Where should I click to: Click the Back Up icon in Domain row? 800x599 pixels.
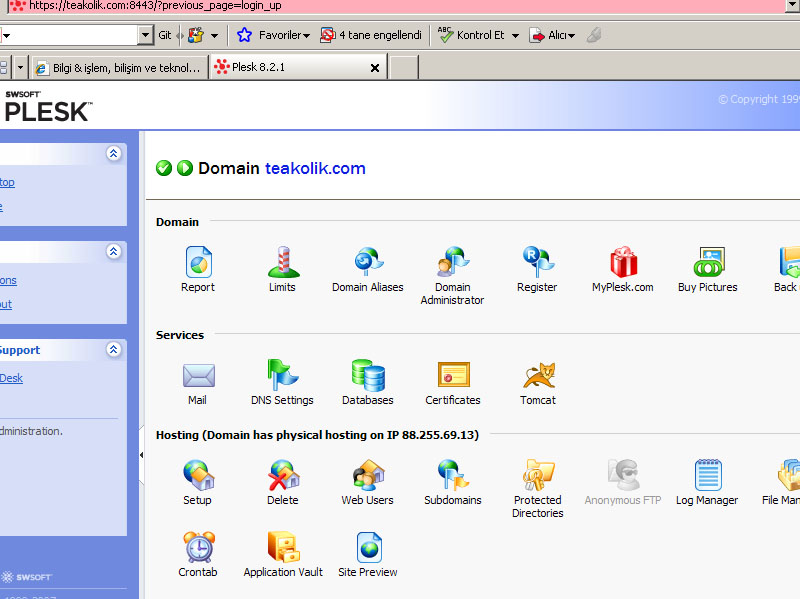pos(789,262)
